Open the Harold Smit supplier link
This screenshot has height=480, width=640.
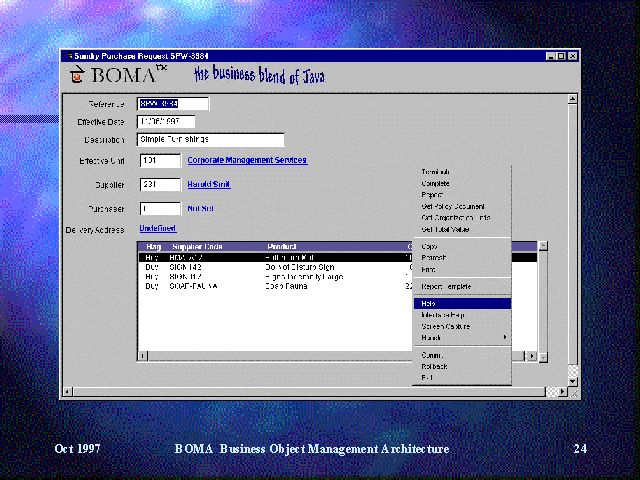pyautogui.click(x=208, y=184)
